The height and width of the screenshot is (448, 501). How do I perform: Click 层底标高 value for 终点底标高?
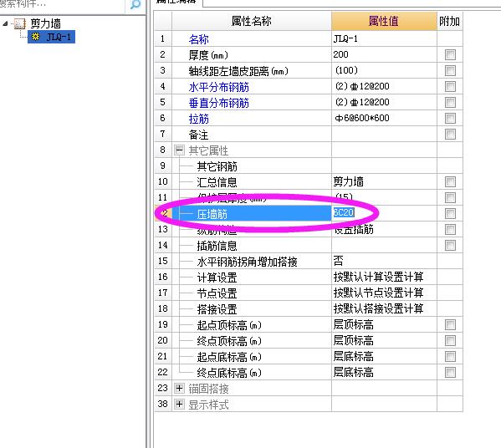pyautogui.click(x=384, y=372)
